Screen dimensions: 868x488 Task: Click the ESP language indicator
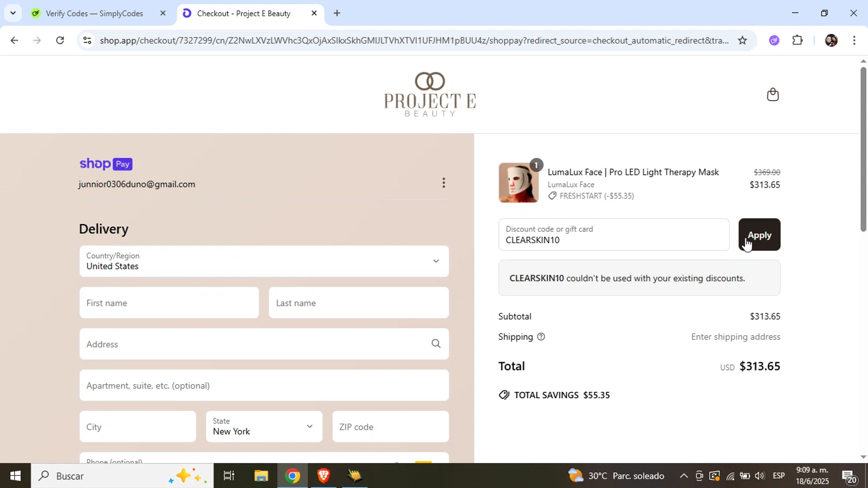pos(779,476)
